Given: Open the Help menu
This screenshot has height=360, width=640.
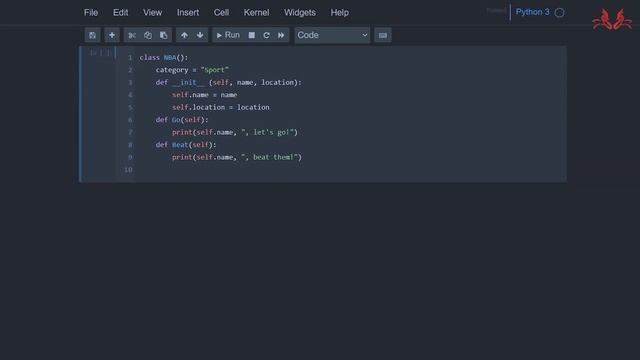Looking at the screenshot, I should [x=340, y=13].
